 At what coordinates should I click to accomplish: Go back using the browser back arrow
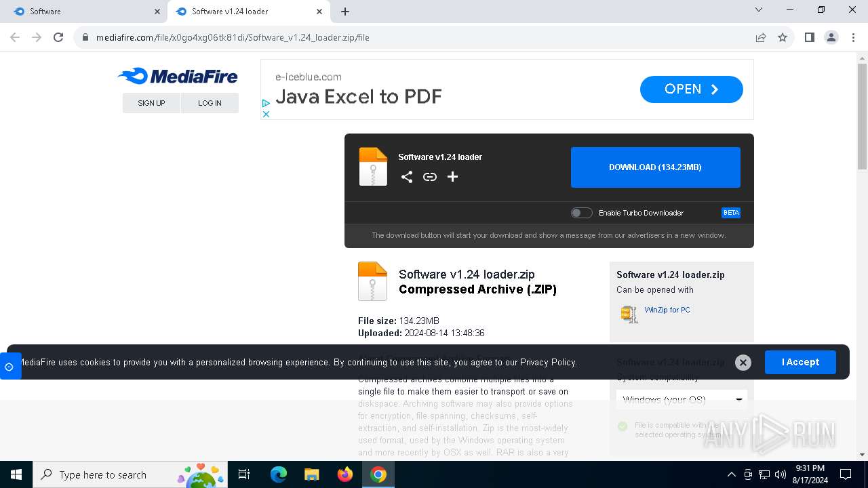click(15, 37)
